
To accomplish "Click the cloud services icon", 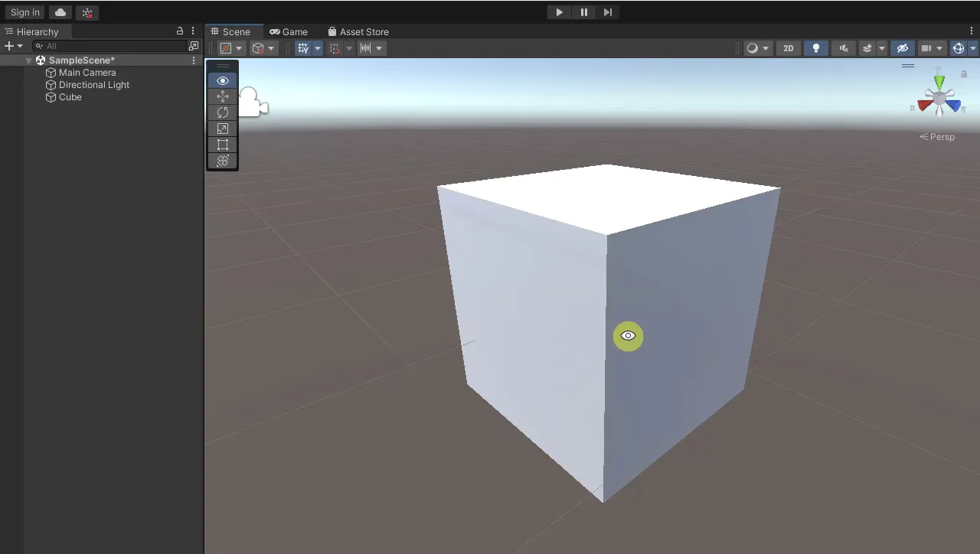I will (x=60, y=12).
